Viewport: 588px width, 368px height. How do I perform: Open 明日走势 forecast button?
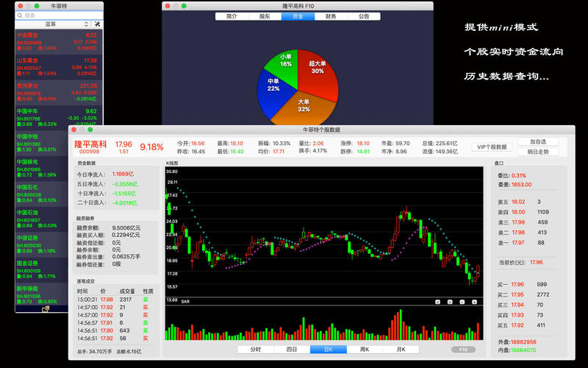click(x=537, y=152)
